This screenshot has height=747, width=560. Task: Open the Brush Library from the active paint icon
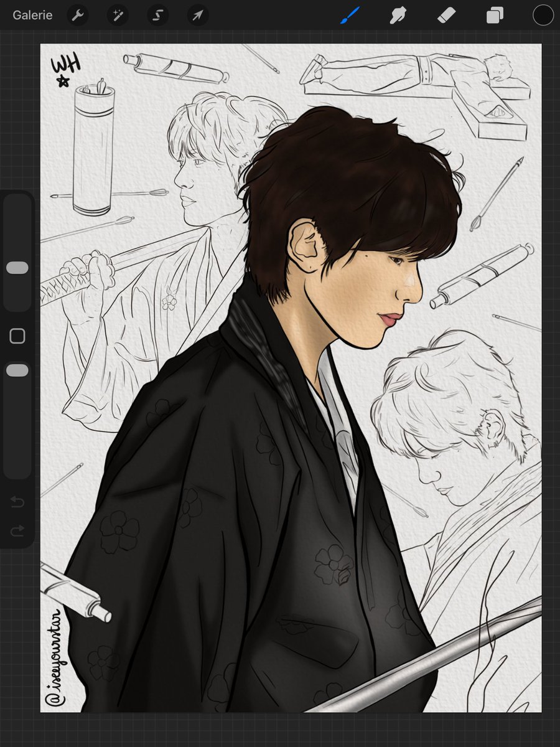pos(350,15)
